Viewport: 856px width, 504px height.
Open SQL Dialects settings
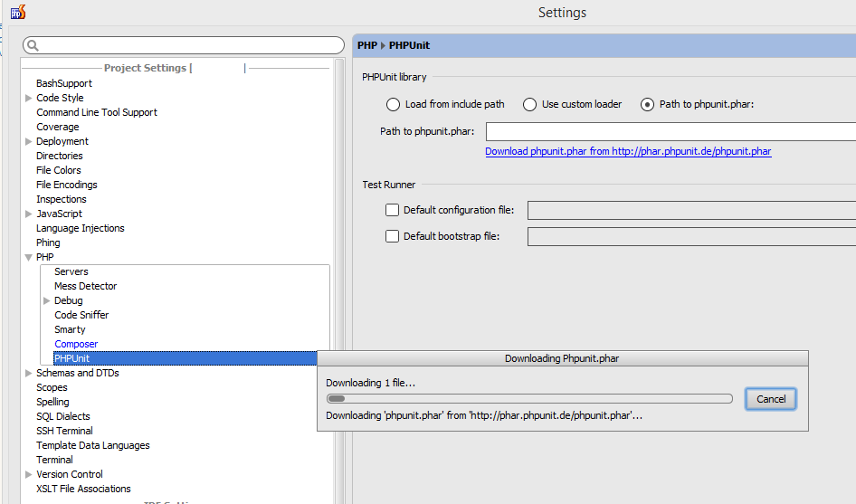[x=62, y=416]
